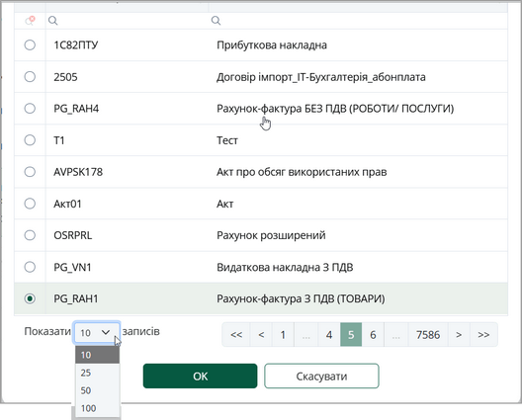Click the selected radio button for PG_RAH1
This screenshot has width=522, height=420.
click(x=30, y=298)
